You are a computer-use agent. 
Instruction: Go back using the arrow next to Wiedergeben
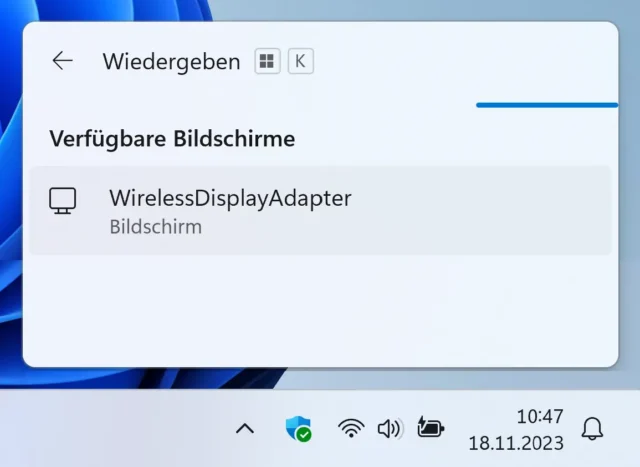(63, 61)
